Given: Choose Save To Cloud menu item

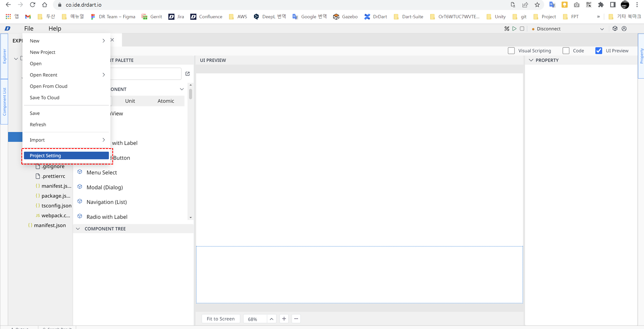Looking at the screenshot, I should [x=45, y=98].
